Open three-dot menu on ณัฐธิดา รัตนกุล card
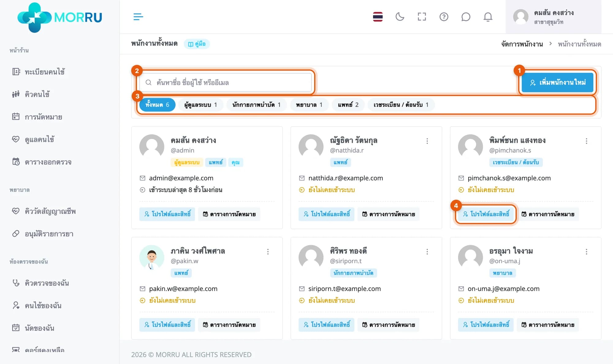The image size is (613, 364). tap(427, 141)
